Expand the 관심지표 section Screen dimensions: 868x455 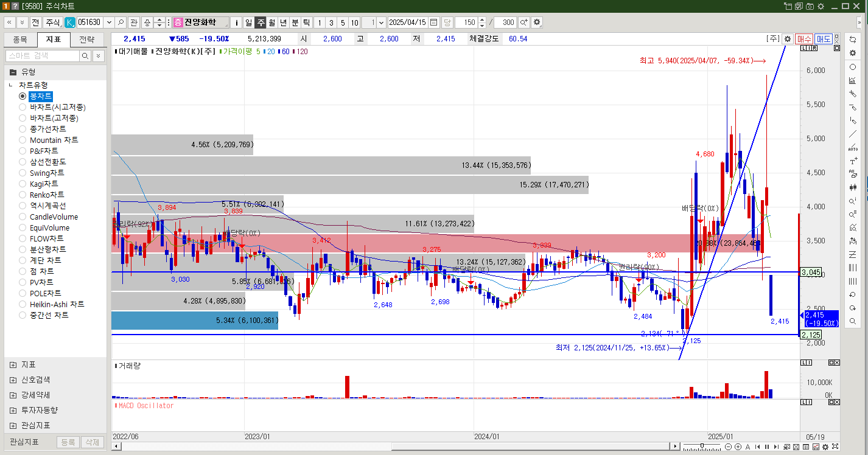click(x=13, y=425)
